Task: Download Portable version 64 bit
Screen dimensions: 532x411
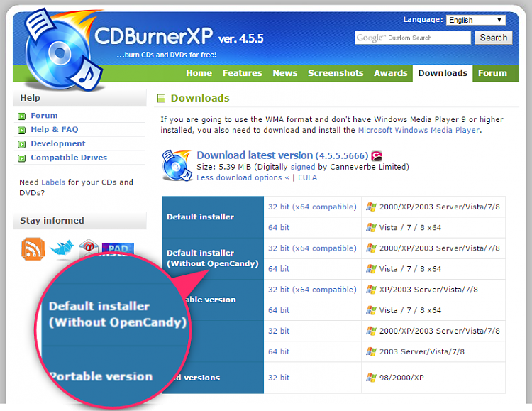Action: point(279,310)
